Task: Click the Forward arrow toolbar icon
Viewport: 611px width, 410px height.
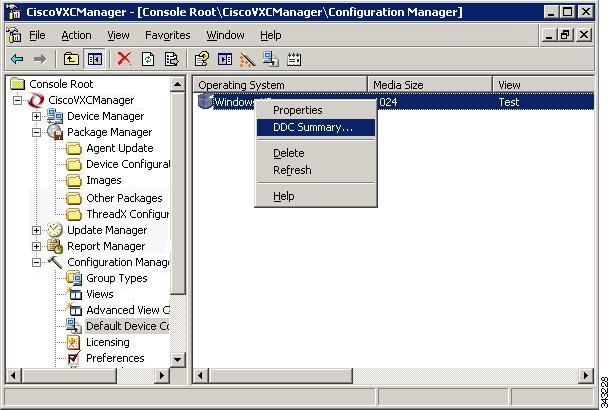Action: (x=40, y=59)
